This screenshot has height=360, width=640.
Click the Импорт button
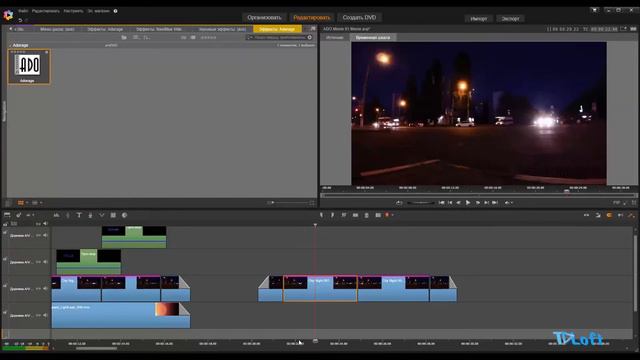[478, 19]
